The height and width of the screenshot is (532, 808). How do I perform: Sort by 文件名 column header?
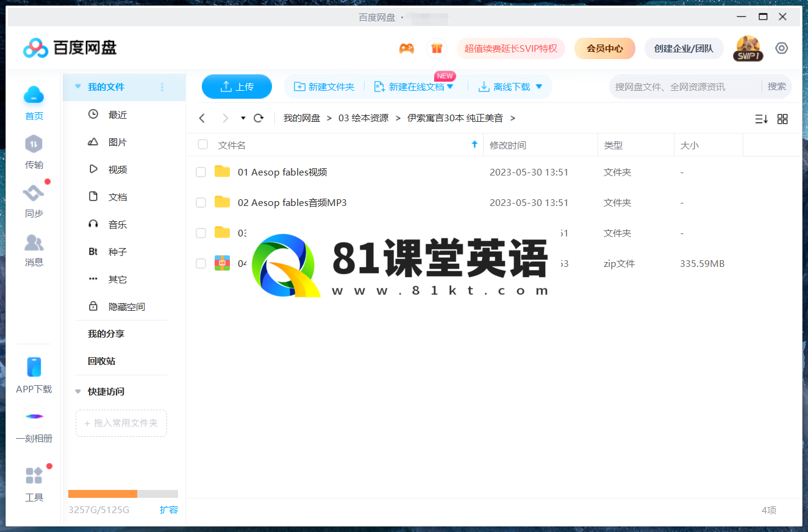click(x=232, y=145)
